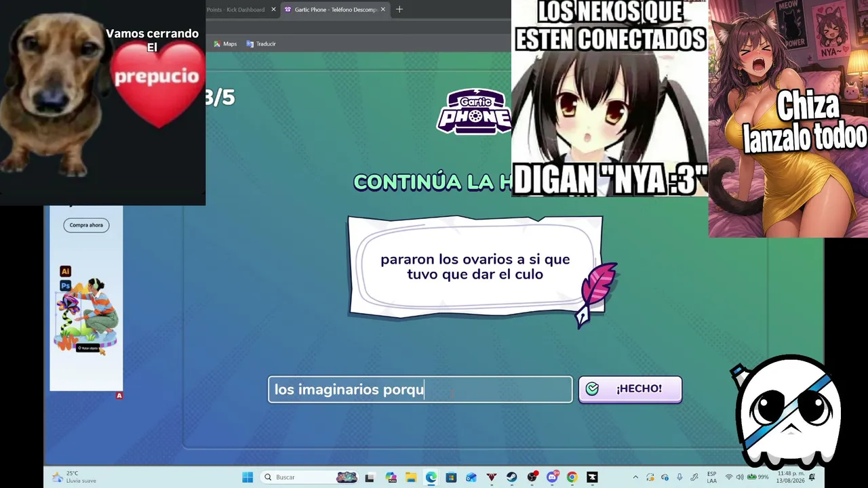Open the Valorant taskbar icon
868x488 pixels.
(x=492, y=477)
